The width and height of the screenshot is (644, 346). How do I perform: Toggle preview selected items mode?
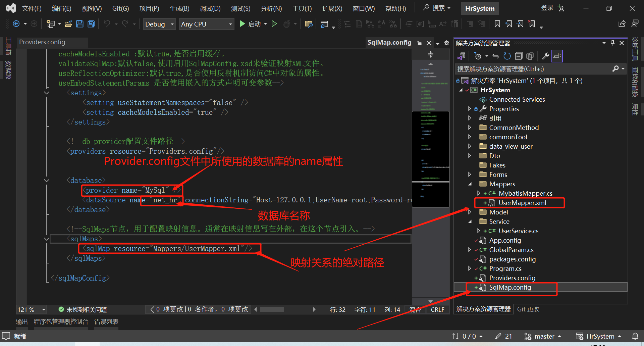(x=530, y=56)
